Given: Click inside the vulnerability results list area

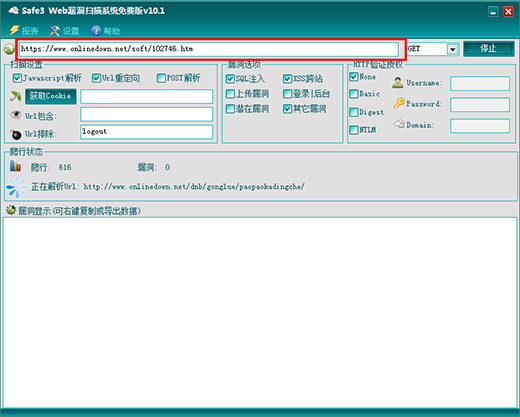Looking at the screenshot, I should (260, 312).
